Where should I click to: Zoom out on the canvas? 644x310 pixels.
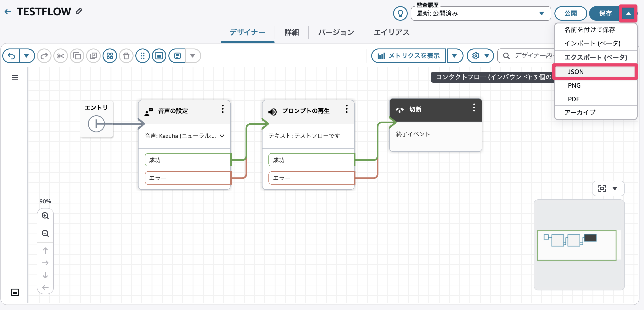pos(45,233)
